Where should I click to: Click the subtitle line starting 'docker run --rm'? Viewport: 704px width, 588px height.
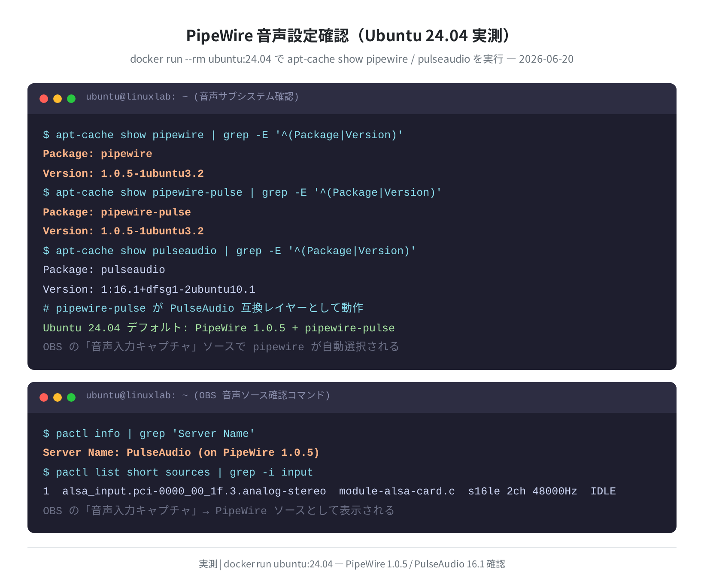click(352, 59)
